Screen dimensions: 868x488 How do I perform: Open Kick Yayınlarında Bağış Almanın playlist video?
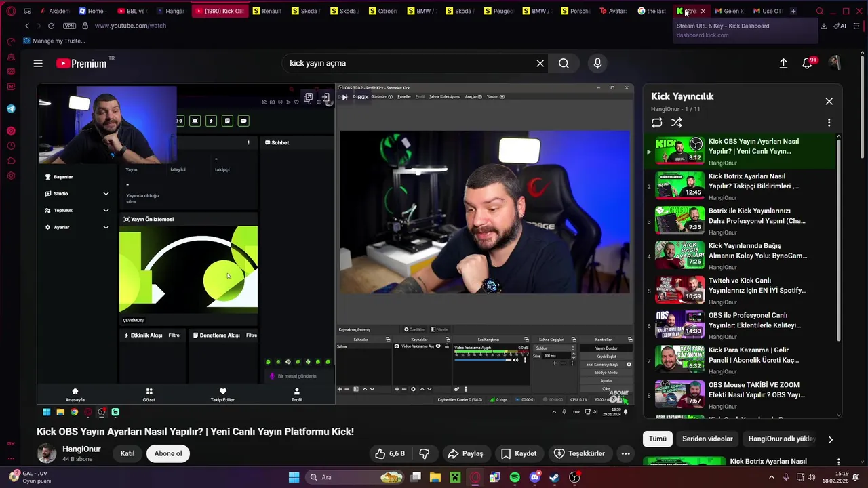(x=742, y=256)
